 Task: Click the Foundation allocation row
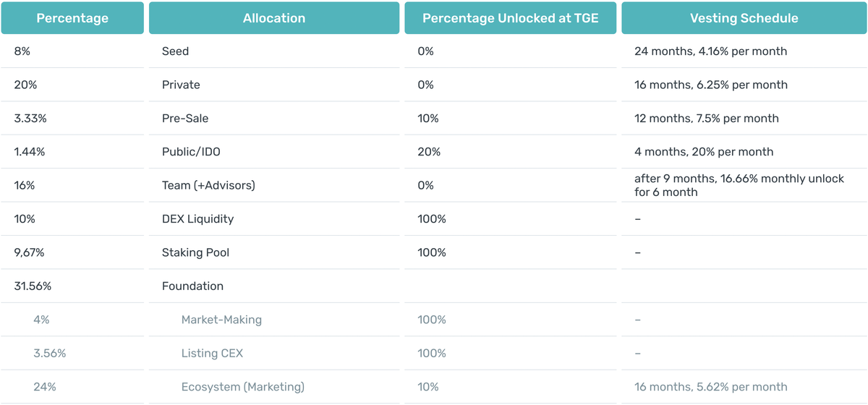tap(192, 286)
